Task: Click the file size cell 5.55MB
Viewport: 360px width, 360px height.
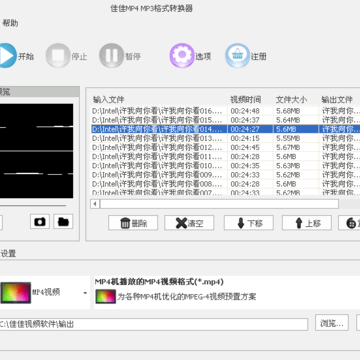Action: coord(288,138)
